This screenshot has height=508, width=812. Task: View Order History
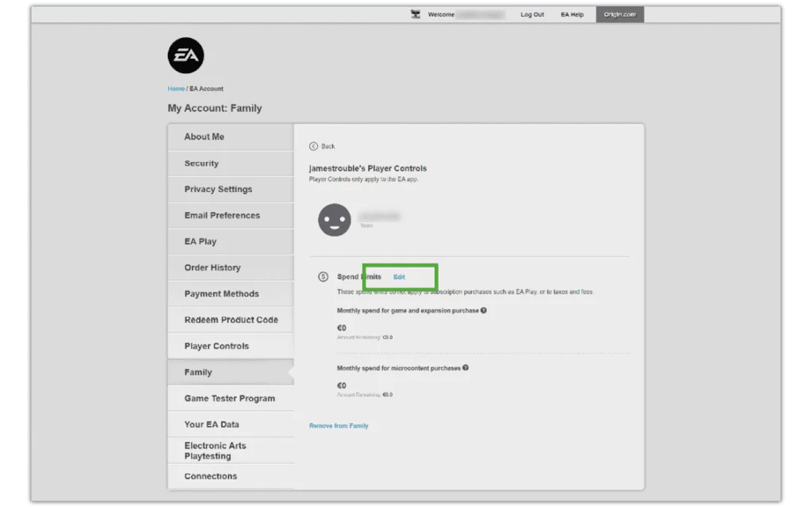(231, 268)
